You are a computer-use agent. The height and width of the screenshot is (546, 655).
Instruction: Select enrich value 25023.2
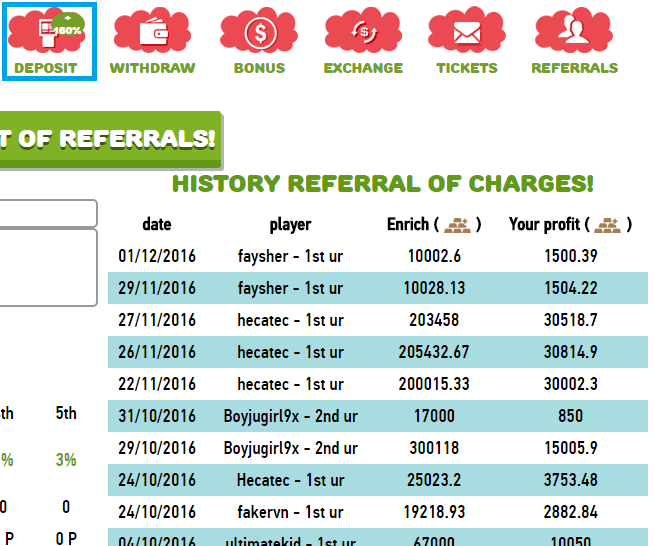pyautogui.click(x=434, y=480)
